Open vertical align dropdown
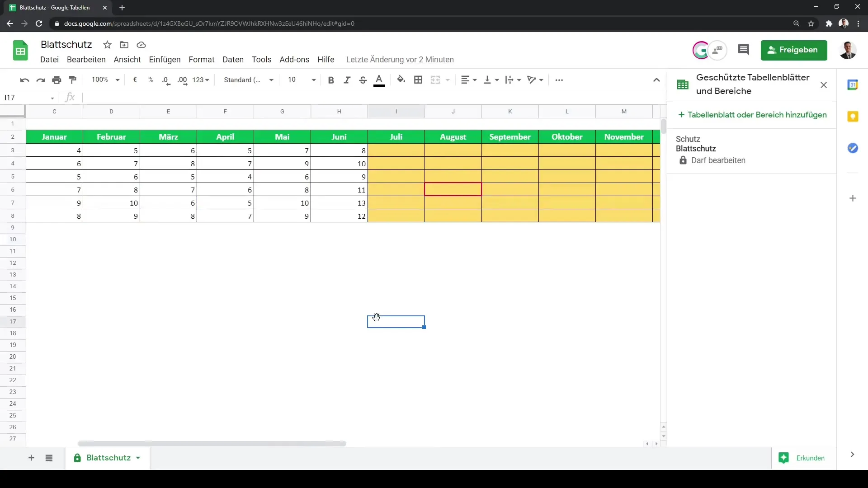Viewport: 868px width, 488px height. (x=491, y=80)
